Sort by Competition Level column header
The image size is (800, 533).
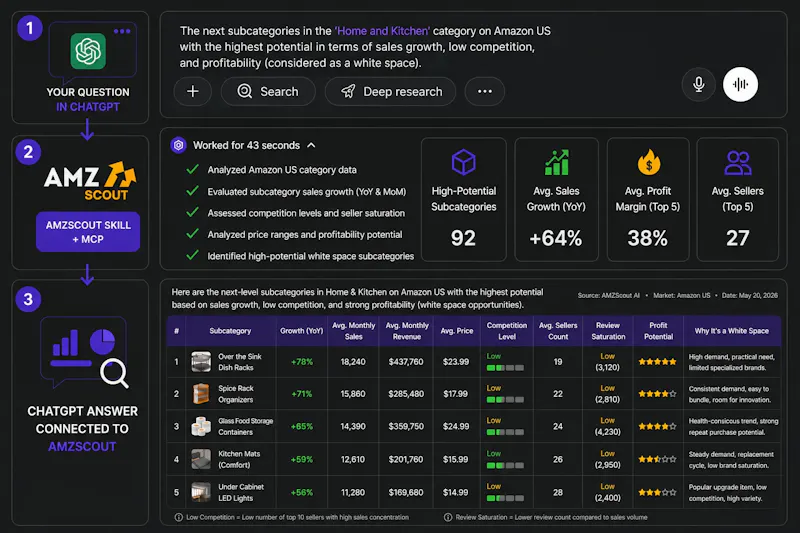(x=507, y=331)
